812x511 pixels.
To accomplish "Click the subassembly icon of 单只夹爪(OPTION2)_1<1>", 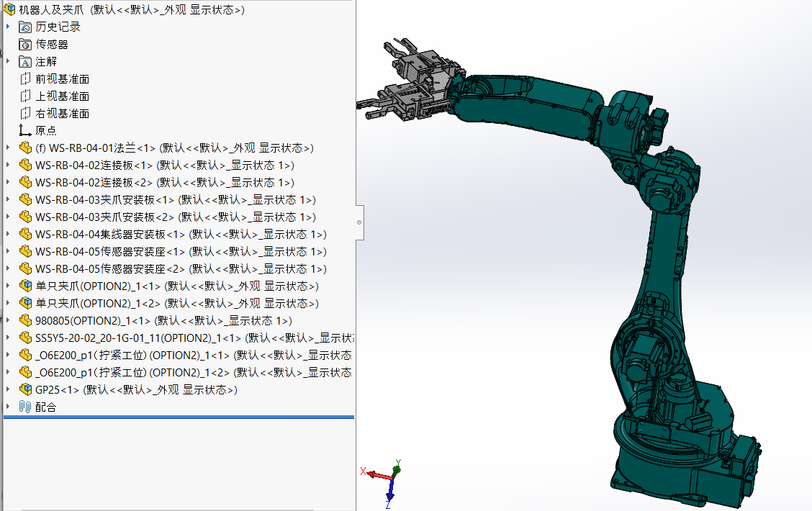I will point(25,286).
